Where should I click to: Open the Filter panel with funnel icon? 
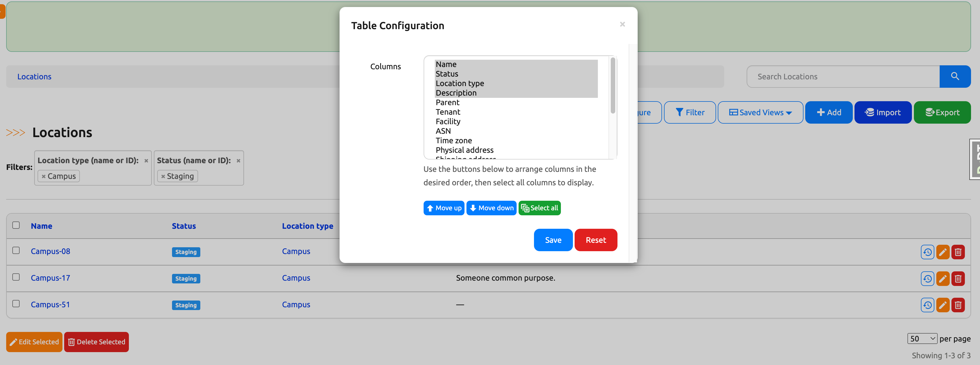tap(690, 112)
